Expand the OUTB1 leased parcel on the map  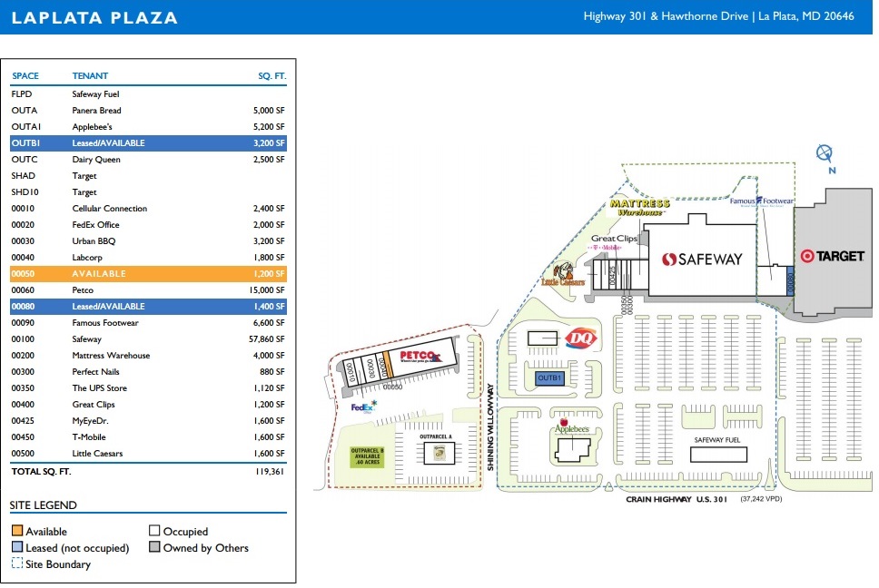[548, 377]
